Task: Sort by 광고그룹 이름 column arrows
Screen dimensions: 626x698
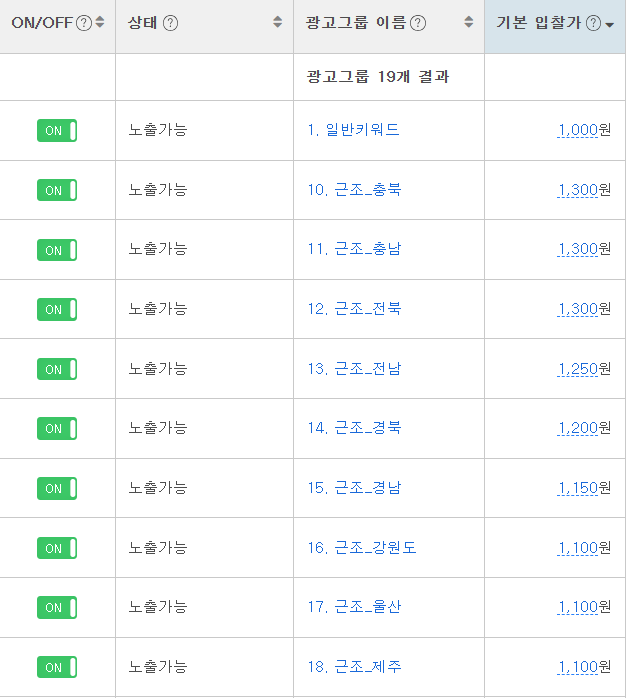Action: point(468,22)
